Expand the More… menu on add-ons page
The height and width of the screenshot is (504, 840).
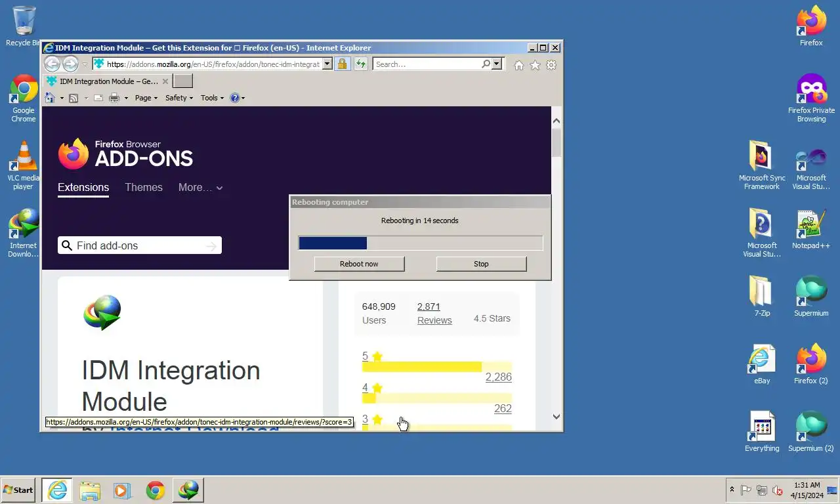coord(201,188)
